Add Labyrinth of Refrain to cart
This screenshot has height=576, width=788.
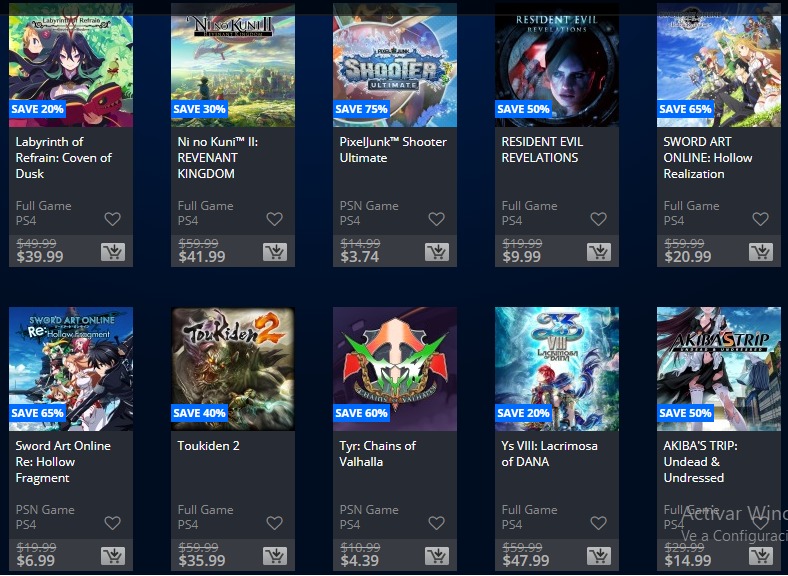[113, 252]
